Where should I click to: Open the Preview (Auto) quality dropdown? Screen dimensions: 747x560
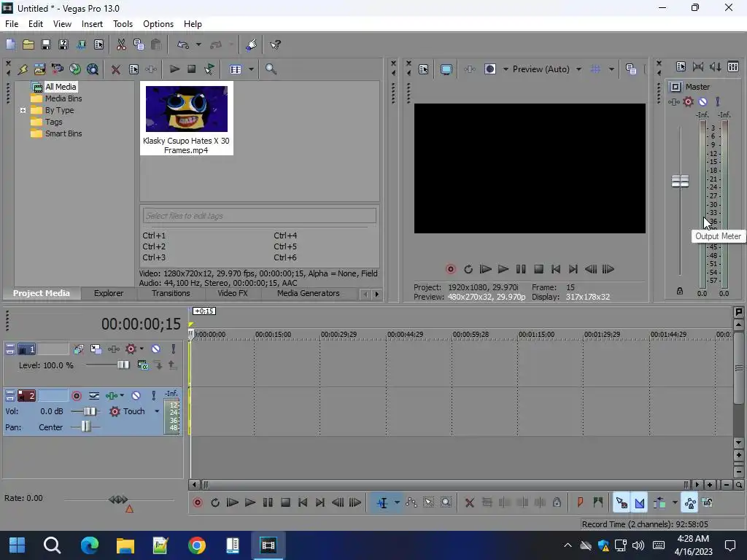(x=578, y=69)
